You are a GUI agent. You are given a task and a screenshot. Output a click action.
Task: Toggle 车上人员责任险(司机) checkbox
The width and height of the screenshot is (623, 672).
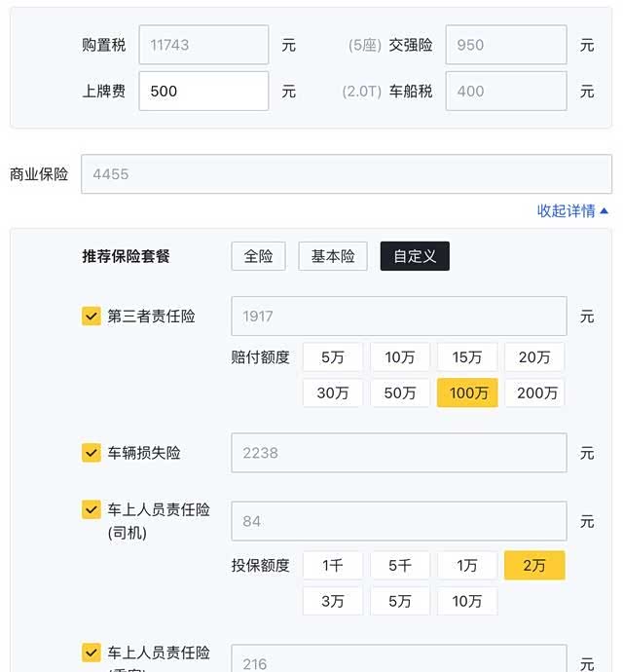[x=92, y=509]
